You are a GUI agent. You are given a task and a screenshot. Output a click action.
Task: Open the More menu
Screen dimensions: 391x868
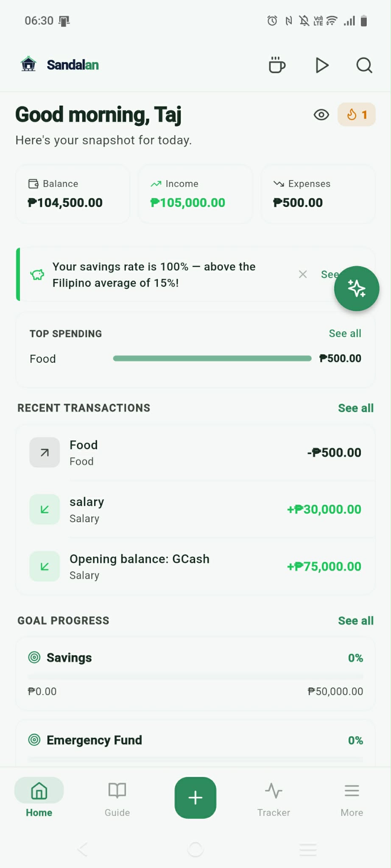(352, 798)
